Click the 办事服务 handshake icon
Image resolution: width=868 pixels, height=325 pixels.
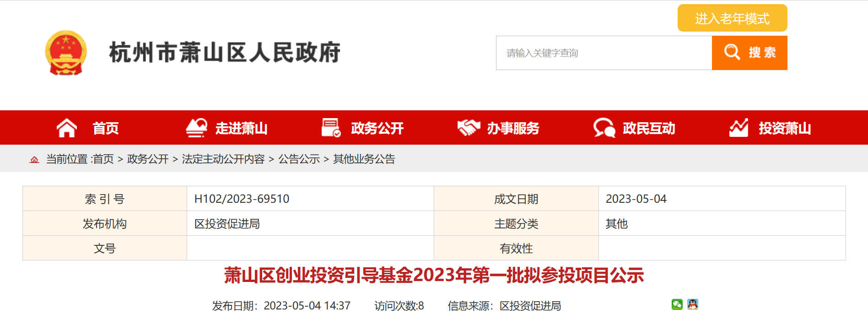click(x=469, y=128)
